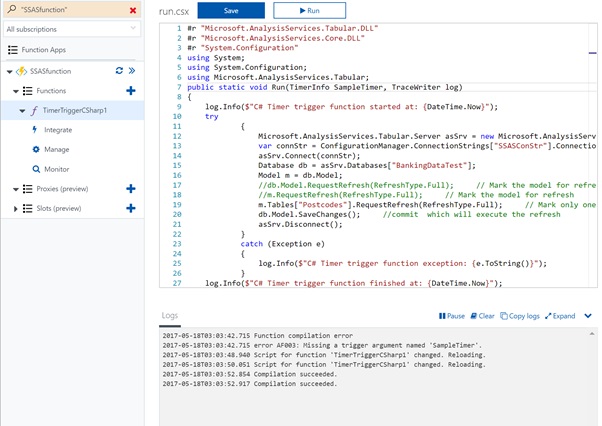Click the Manage gear icon
602x426 pixels.
click(x=36, y=150)
